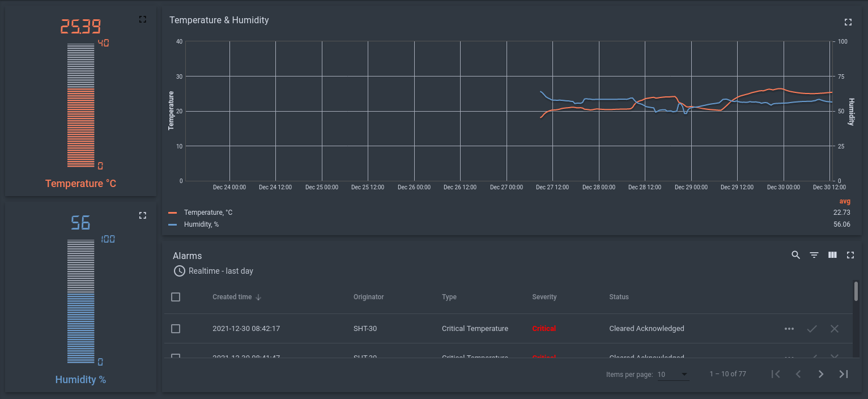Check the select-all alarms checkbox
This screenshot has width=868, height=399.
(x=176, y=297)
